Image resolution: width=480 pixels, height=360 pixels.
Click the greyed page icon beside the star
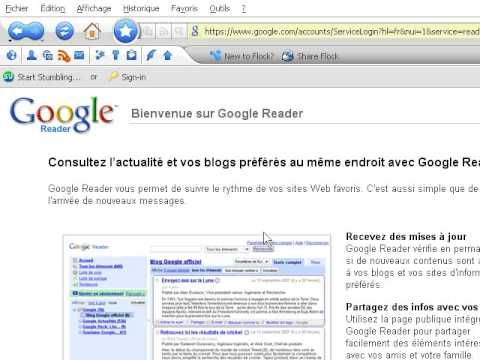click(148, 32)
